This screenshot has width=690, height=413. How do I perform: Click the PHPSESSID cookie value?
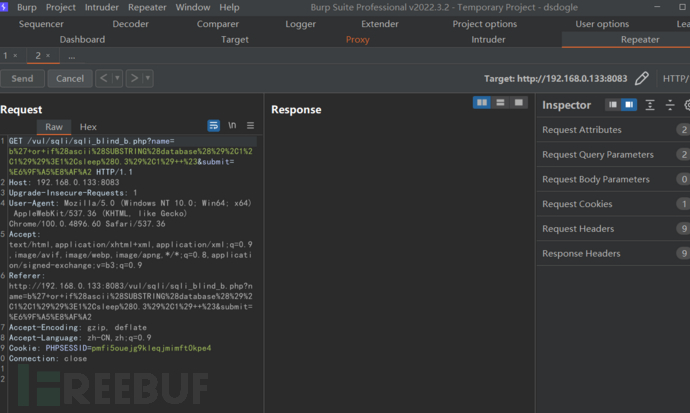[x=151, y=348]
